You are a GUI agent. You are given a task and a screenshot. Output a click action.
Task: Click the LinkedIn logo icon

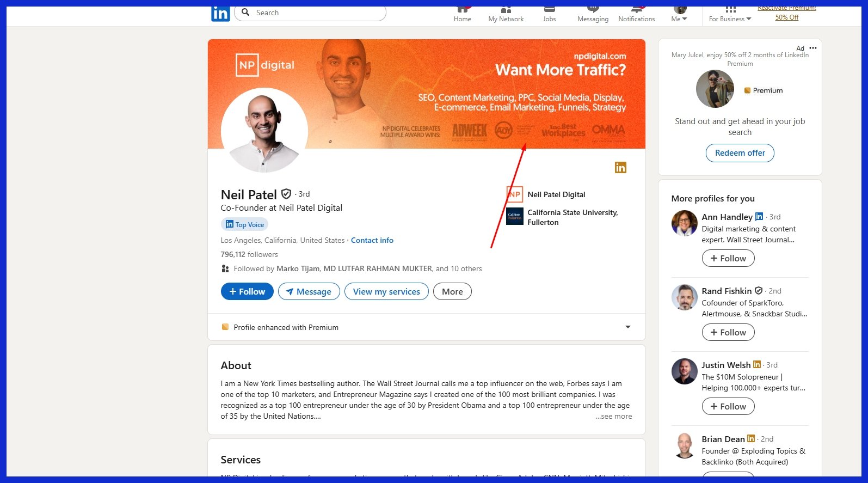220,14
